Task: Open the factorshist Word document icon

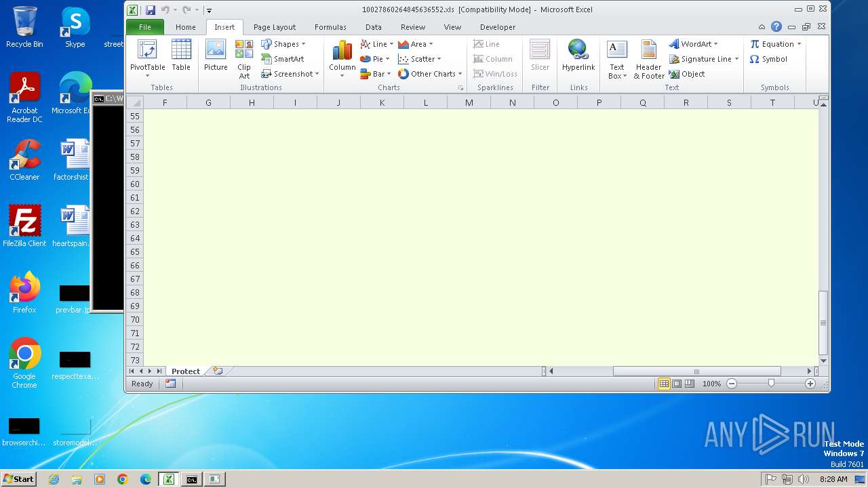Action: pyautogui.click(x=73, y=160)
